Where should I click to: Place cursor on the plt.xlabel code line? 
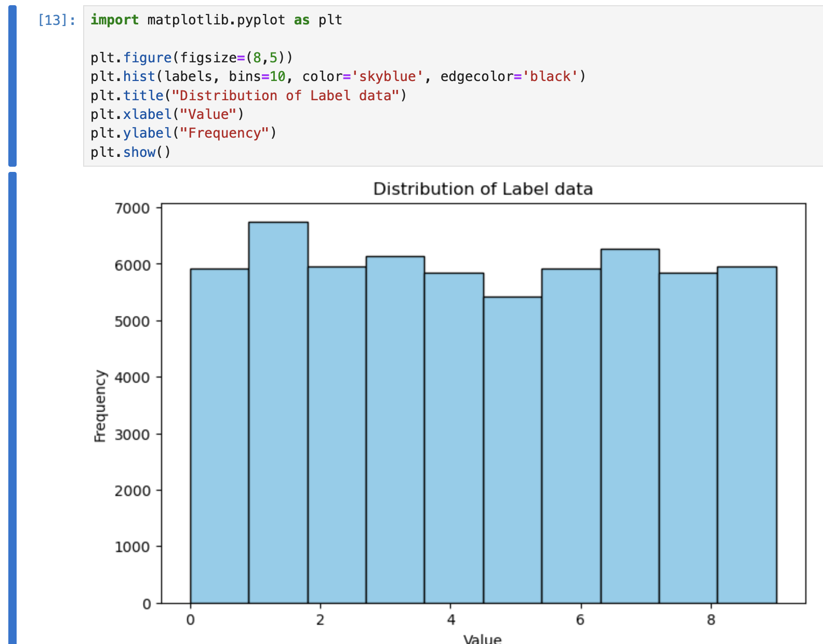(x=167, y=114)
